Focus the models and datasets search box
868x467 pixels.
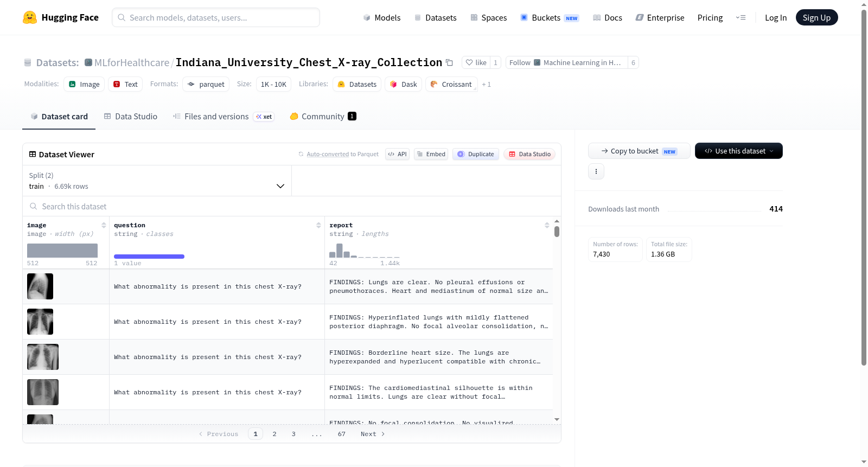point(216,17)
